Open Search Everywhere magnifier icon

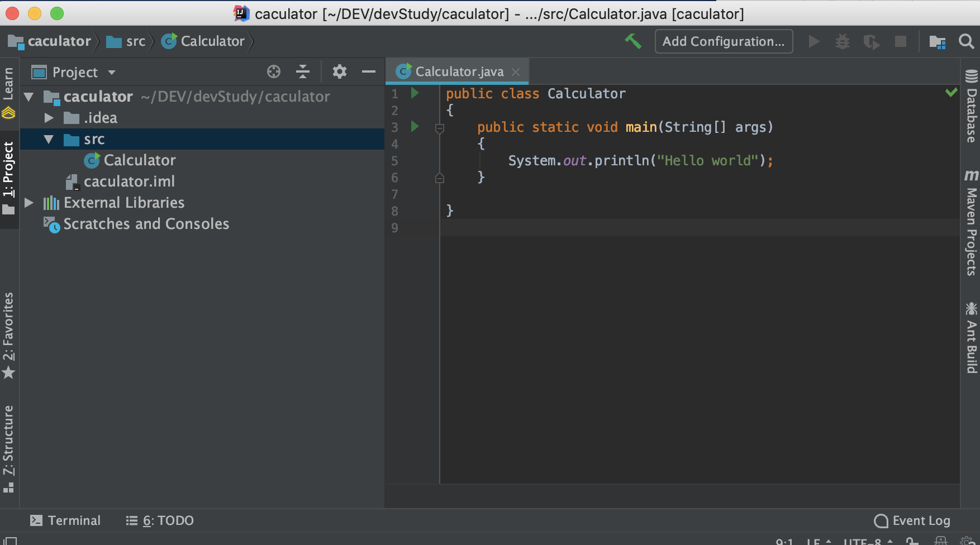(x=966, y=41)
